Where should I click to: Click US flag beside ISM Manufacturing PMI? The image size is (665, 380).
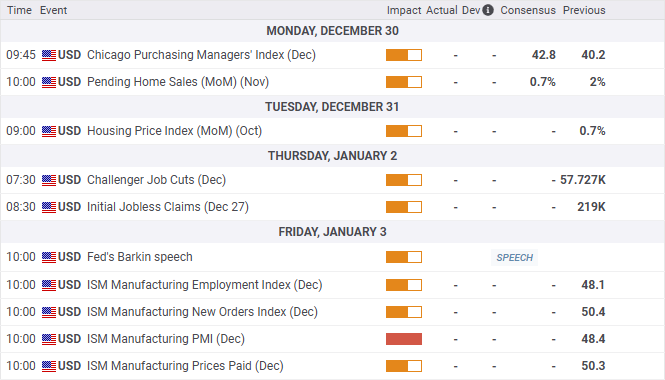pos(49,339)
